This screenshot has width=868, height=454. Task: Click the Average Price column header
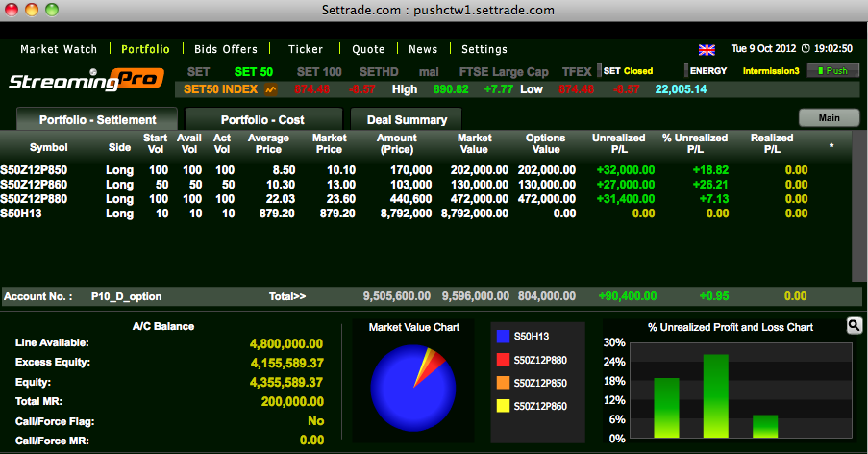[x=268, y=143]
